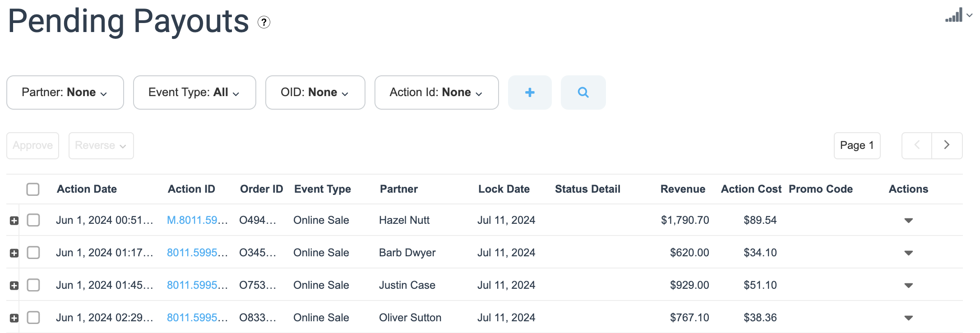Open actions menu for Barb Dwyer row

(x=909, y=253)
